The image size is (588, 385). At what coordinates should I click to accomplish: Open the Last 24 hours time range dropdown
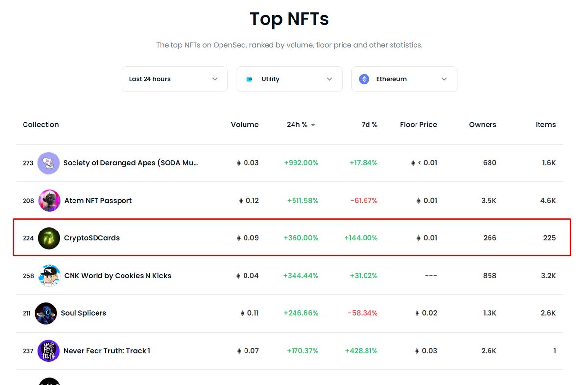(174, 79)
